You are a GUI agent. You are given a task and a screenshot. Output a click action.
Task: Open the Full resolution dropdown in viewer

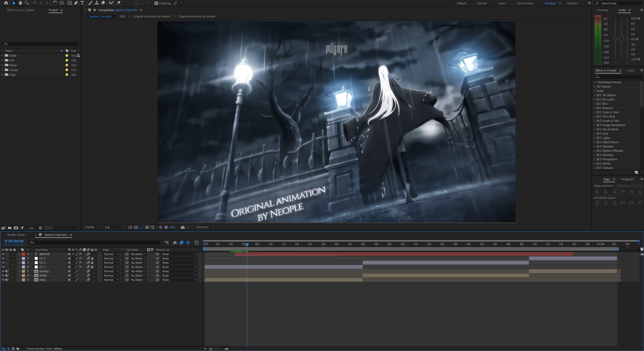pyautogui.click(x=114, y=227)
